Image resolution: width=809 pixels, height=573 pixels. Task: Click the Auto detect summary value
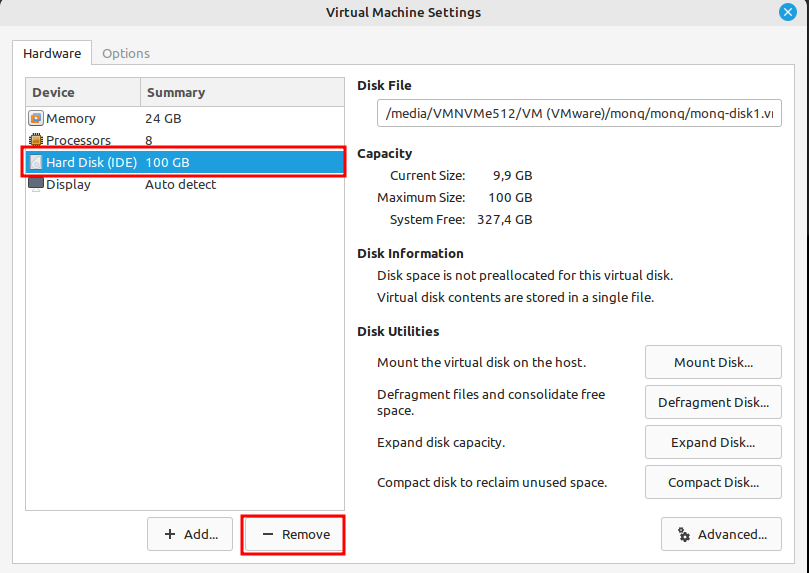point(181,184)
